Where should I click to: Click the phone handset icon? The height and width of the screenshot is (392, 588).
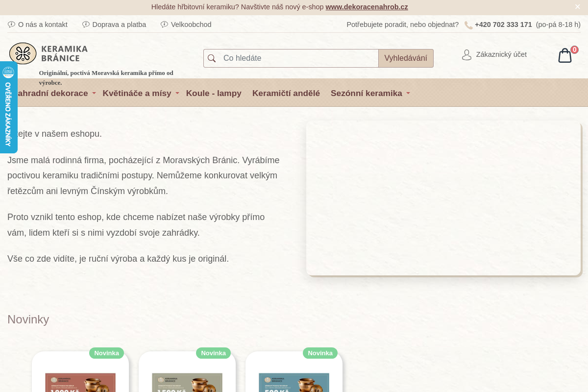pos(468,25)
